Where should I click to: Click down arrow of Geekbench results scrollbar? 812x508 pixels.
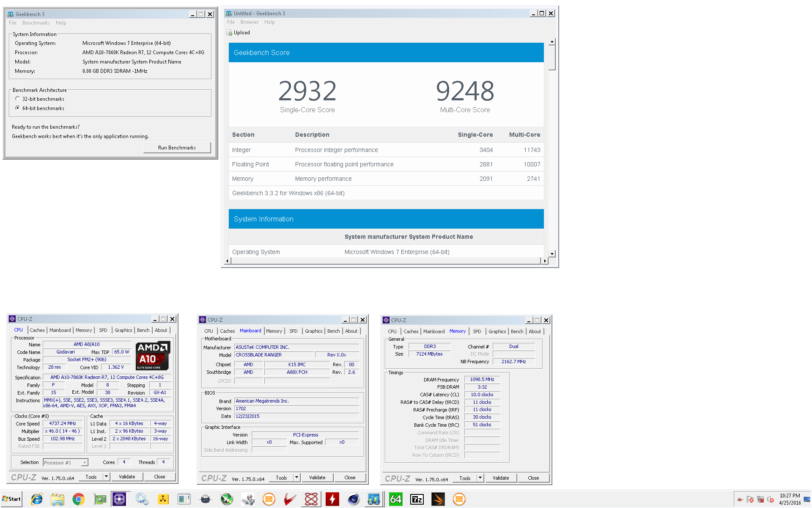click(x=552, y=254)
